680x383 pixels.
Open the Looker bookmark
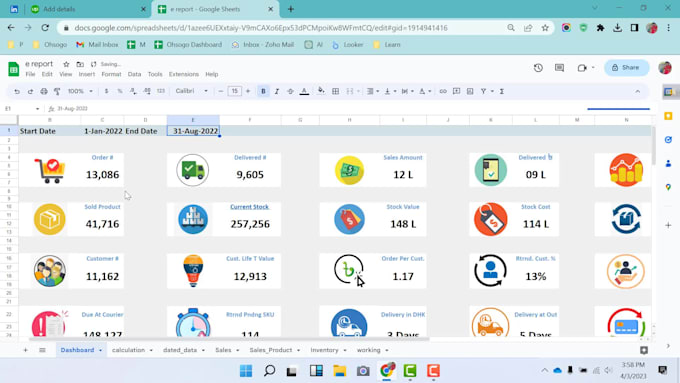[347, 45]
